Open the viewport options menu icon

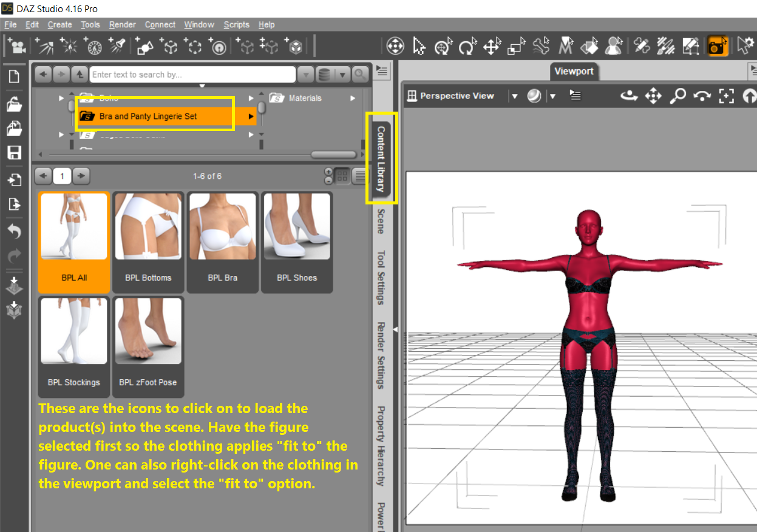tap(575, 95)
